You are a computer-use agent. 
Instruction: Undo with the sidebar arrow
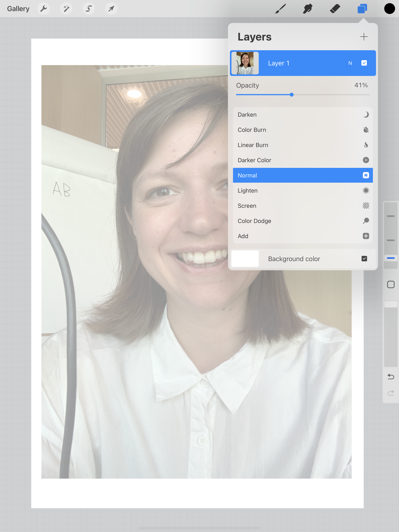391,377
